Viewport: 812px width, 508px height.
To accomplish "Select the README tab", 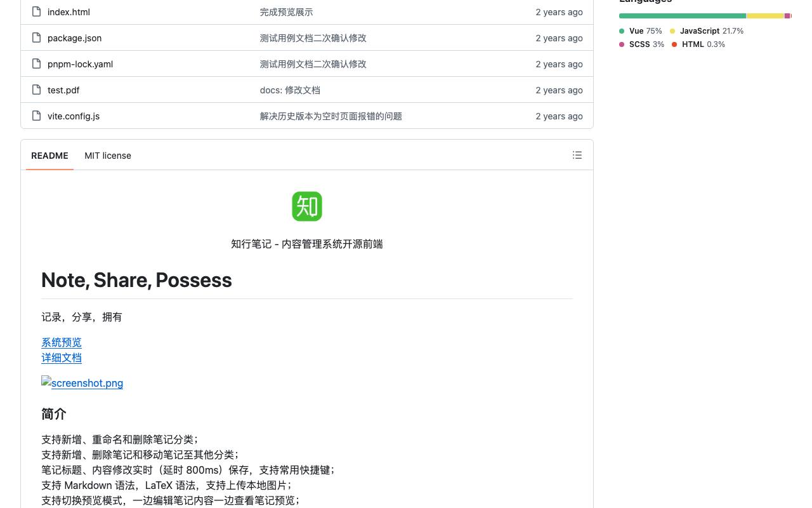I will click(49, 156).
